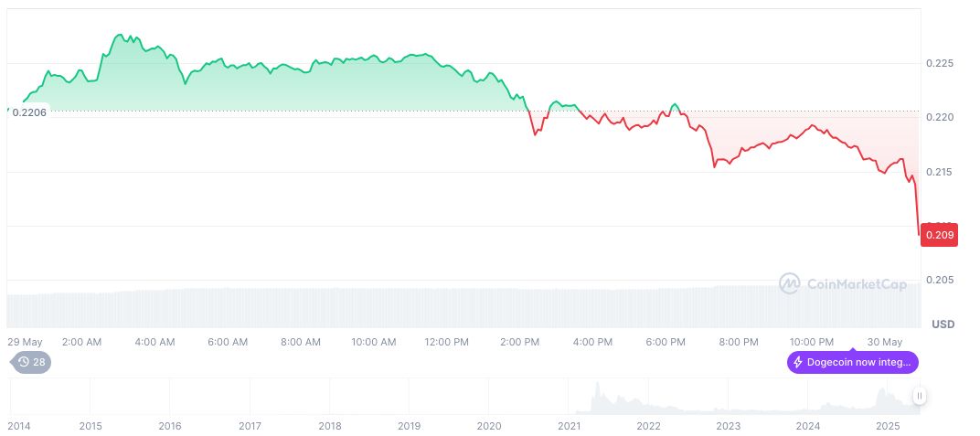Viewport: 980px width, 436px height.
Task: Select 2021 on the year timeline
Action: pyautogui.click(x=569, y=426)
